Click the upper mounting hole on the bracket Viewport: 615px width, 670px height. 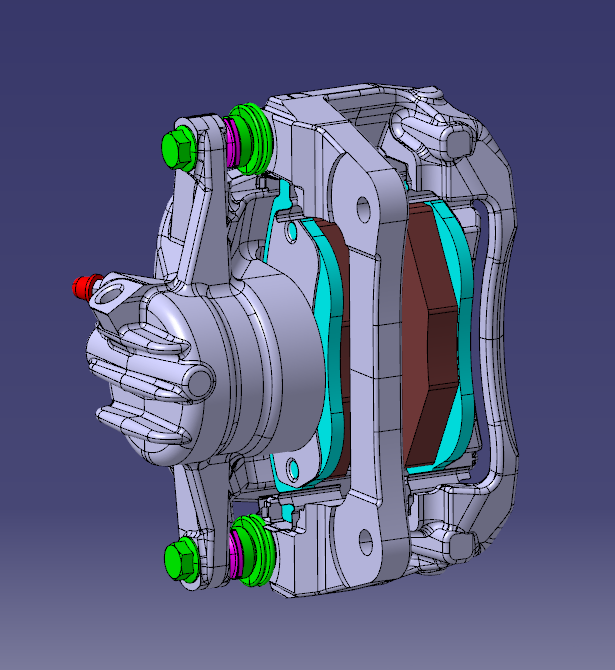pyautogui.click(x=363, y=209)
